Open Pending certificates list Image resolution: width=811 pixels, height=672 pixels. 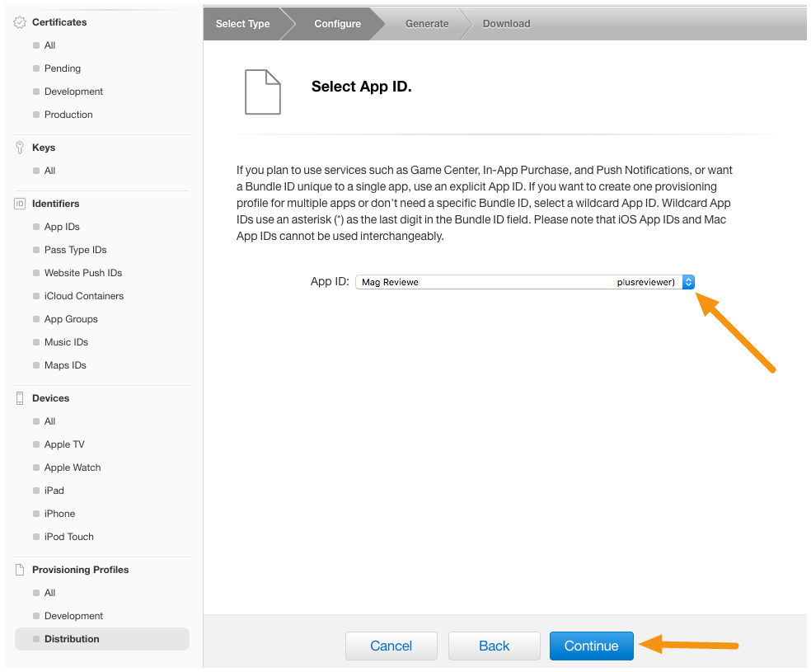click(63, 68)
